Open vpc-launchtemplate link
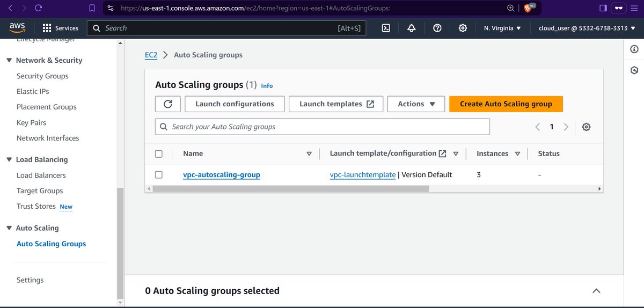The image size is (644, 308). click(x=363, y=175)
